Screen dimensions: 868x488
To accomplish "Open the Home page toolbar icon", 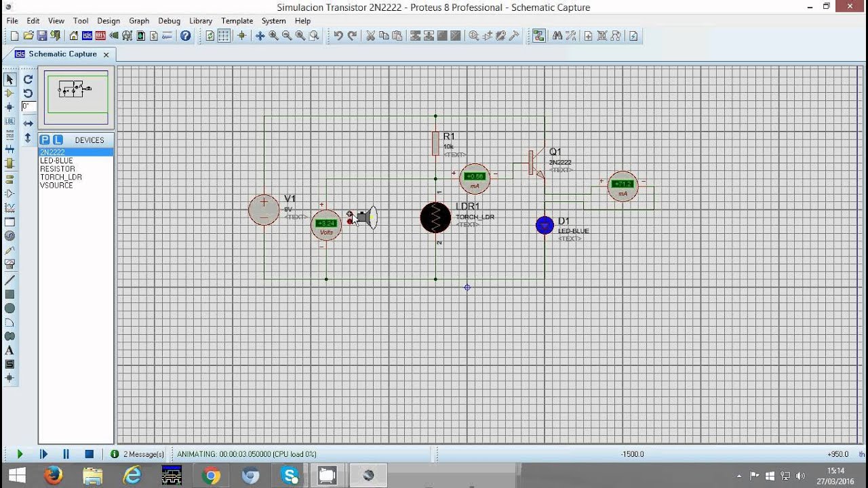I will click(74, 36).
